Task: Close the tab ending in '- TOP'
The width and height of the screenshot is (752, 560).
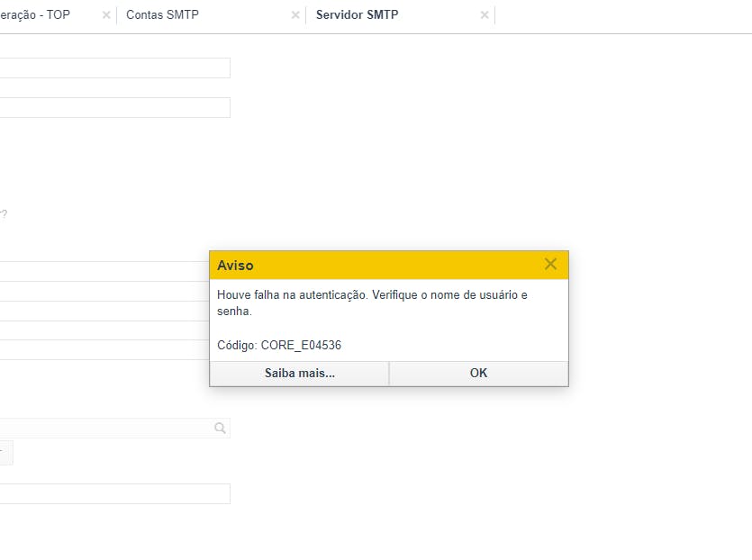Action: tap(106, 15)
